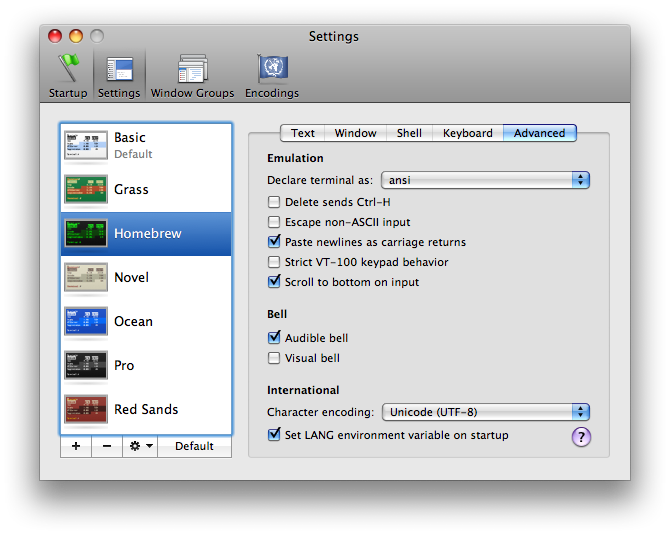Viewport: 670px width, 535px height.
Task: Click the 'Novel' profile name
Action: (132, 277)
